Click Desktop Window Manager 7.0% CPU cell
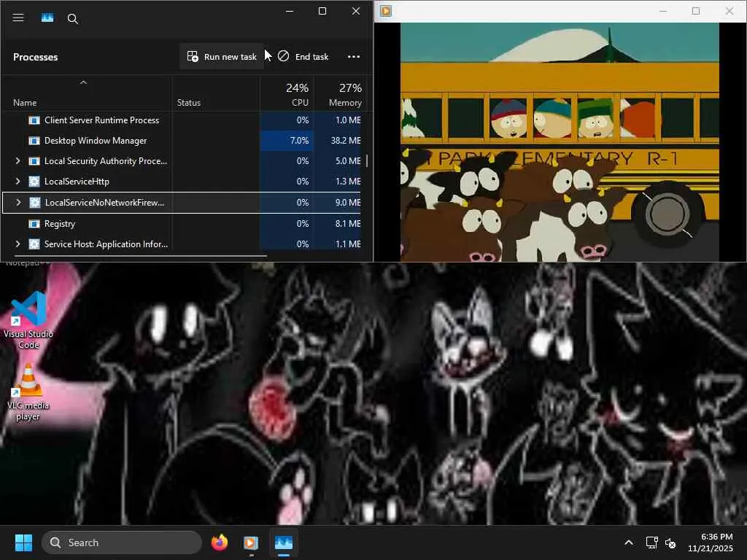Image resolution: width=747 pixels, height=560 pixels. pos(287,141)
